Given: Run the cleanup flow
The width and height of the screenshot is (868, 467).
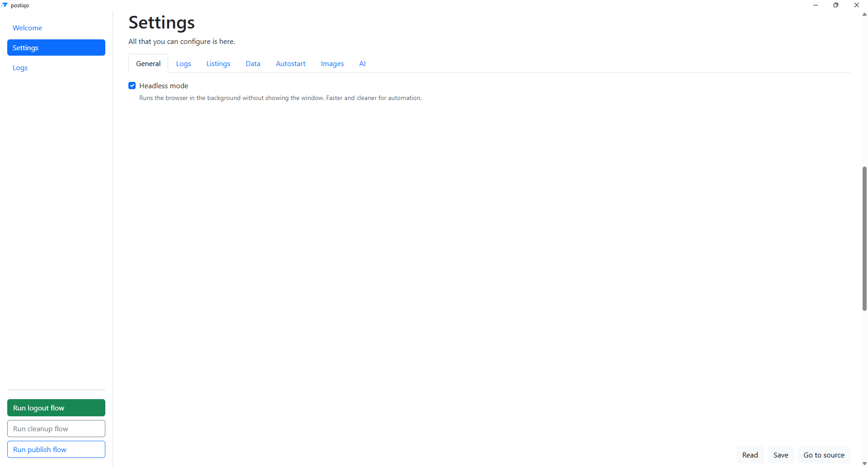Looking at the screenshot, I should pos(56,428).
